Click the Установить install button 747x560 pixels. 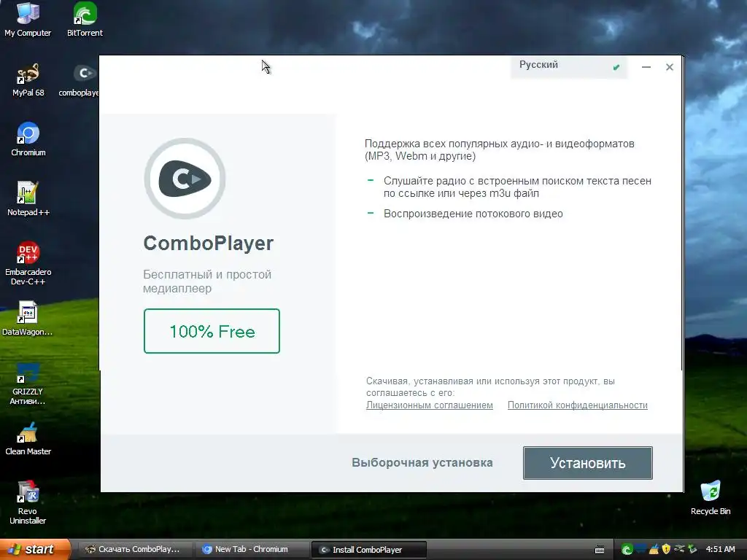pos(587,463)
